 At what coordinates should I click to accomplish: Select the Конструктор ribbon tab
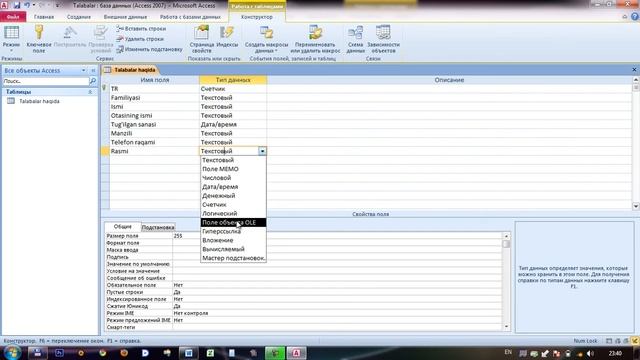pyautogui.click(x=257, y=17)
